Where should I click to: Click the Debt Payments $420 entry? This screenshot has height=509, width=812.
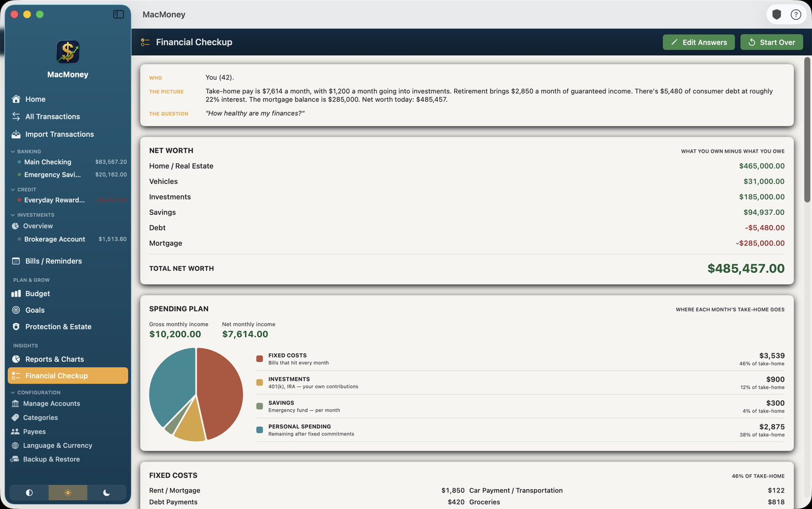[x=307, y=502]
